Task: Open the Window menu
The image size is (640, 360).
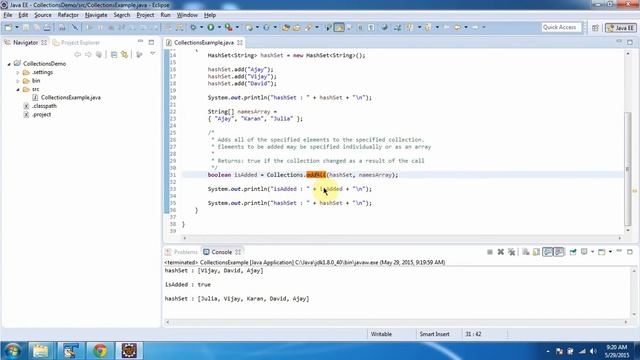Action: [x=187, y=15]
